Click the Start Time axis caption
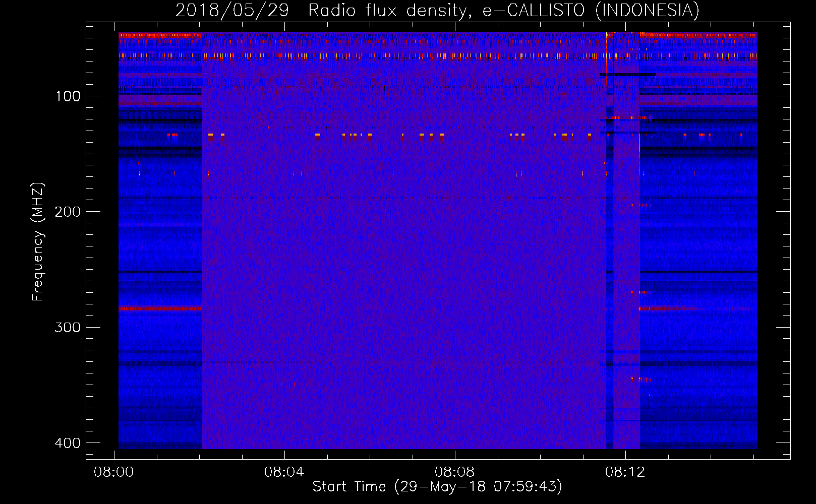 (437, 487)
